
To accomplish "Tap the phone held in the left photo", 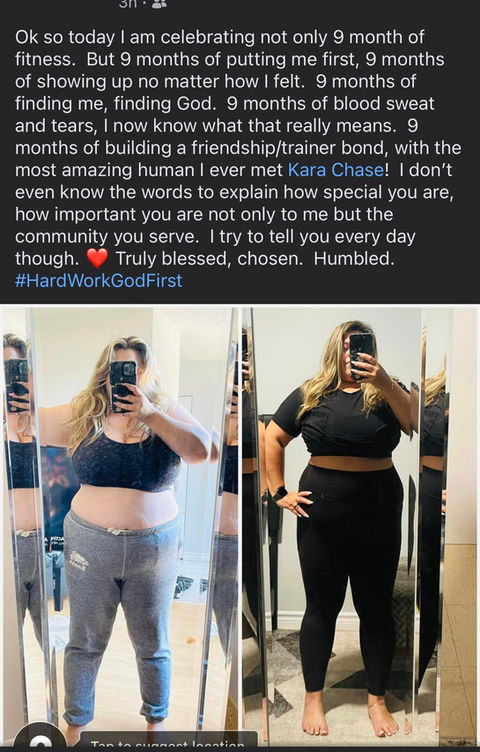I will [123, 387].
